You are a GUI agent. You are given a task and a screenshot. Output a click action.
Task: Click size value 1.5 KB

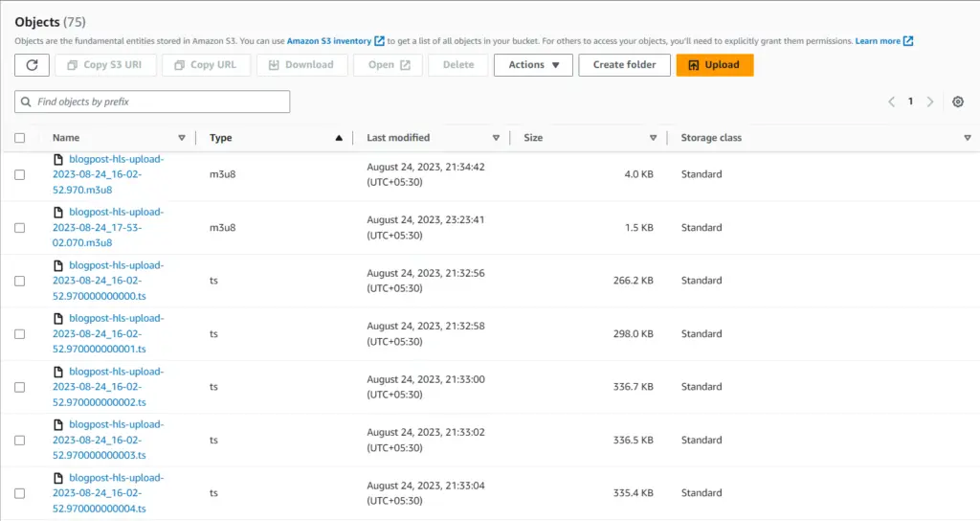click(x=638, y=228)
